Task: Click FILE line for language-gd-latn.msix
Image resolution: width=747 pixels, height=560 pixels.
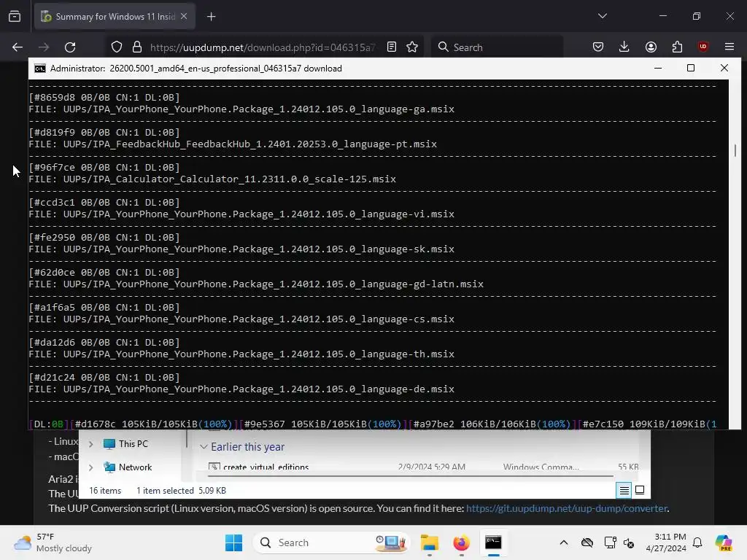Action: [x=256, y=284]
